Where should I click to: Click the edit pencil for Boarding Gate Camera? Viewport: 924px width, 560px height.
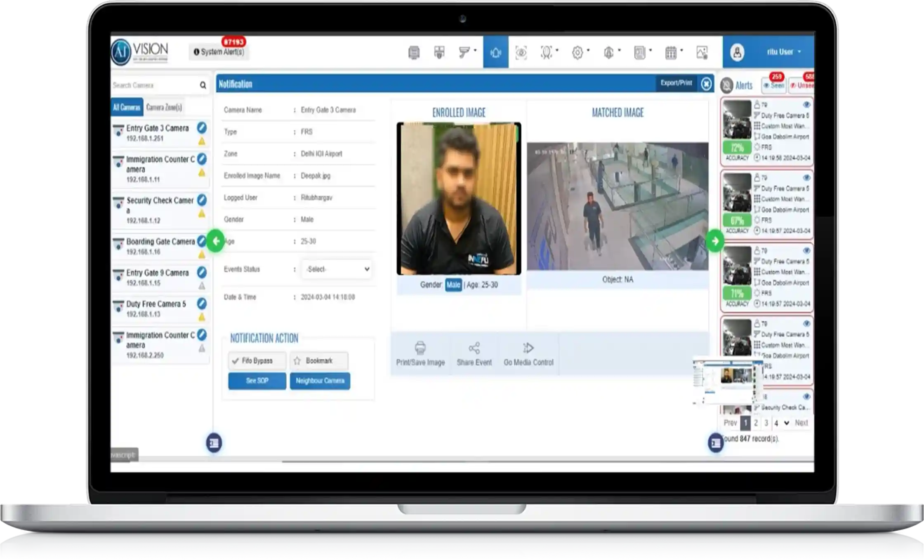(x=201, y=241)
